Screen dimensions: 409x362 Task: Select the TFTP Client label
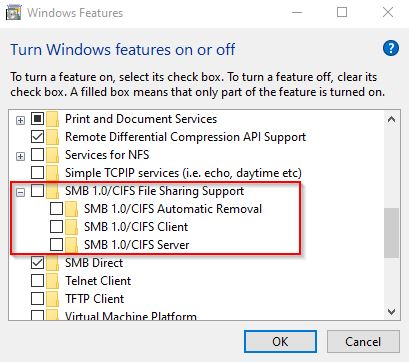[x=95, y=299]
